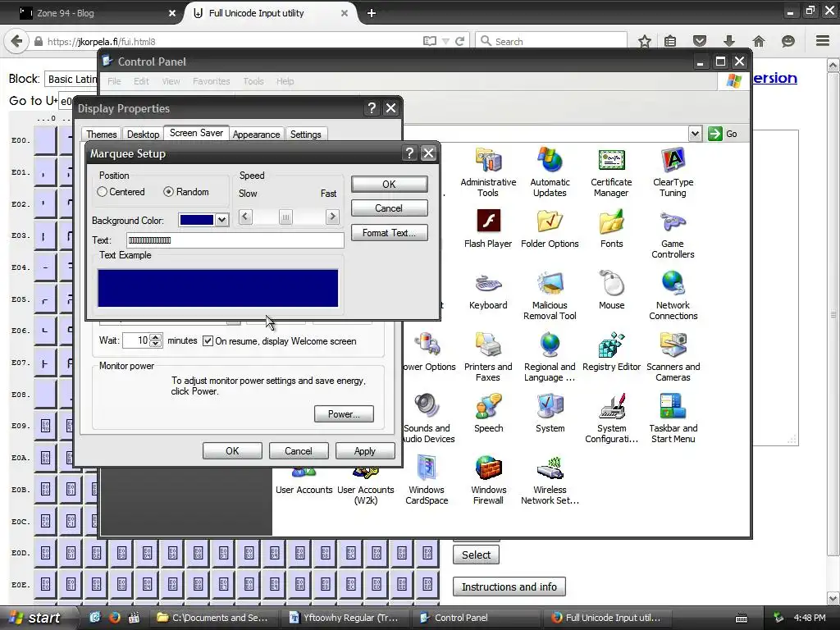Screen dimensions: 840x630
Task: Open Game Controllers icon
Action: pyautogui.click(x=673, y=234)
